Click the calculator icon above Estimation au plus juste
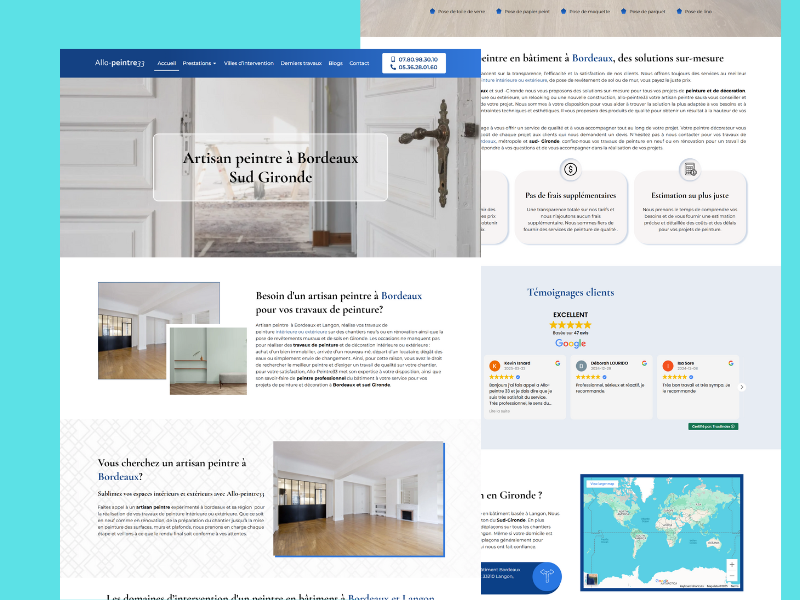The image size is (800, 600). coord(690,169)
